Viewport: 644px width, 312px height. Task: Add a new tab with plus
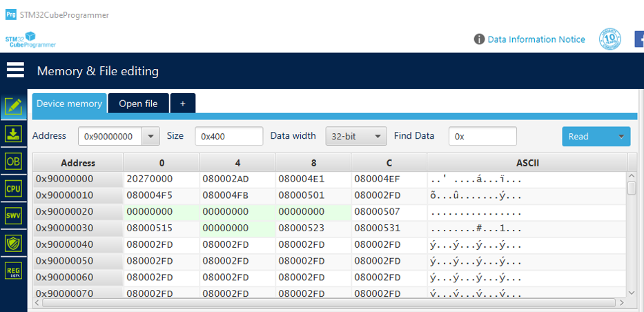[x=183, y=104]
